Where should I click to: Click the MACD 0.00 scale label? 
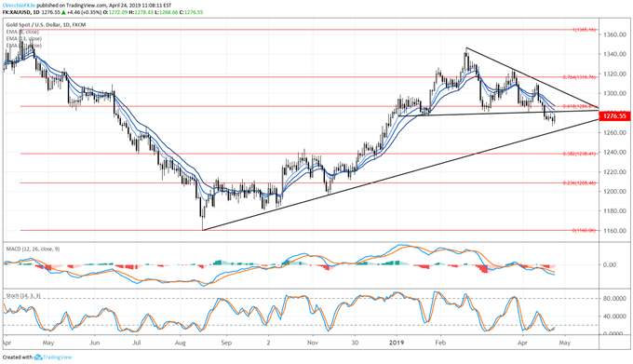(610, 265)
